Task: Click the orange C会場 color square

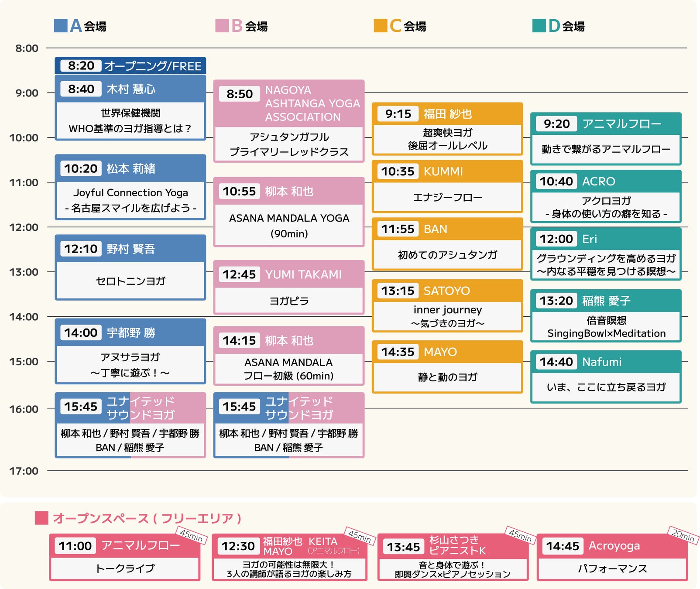Action: click(381, 26)
